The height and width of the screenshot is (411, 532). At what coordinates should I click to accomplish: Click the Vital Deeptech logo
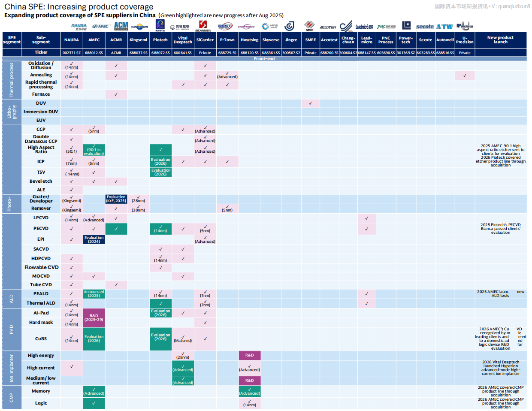[180, 27]
